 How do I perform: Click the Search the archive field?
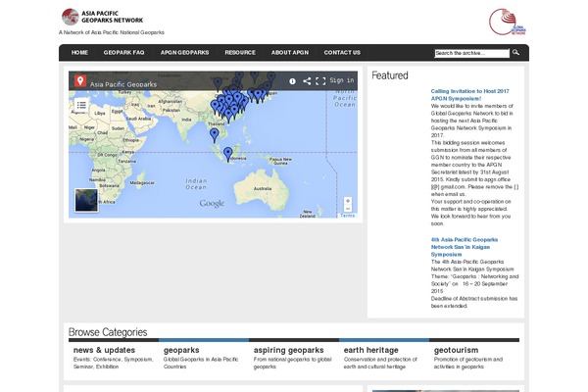[x=471, y=53]
